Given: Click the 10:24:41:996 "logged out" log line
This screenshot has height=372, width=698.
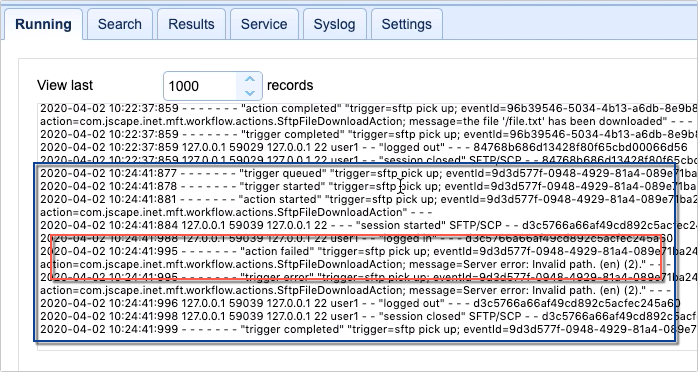Looking at the screenshot, I should tap(360, 303).
